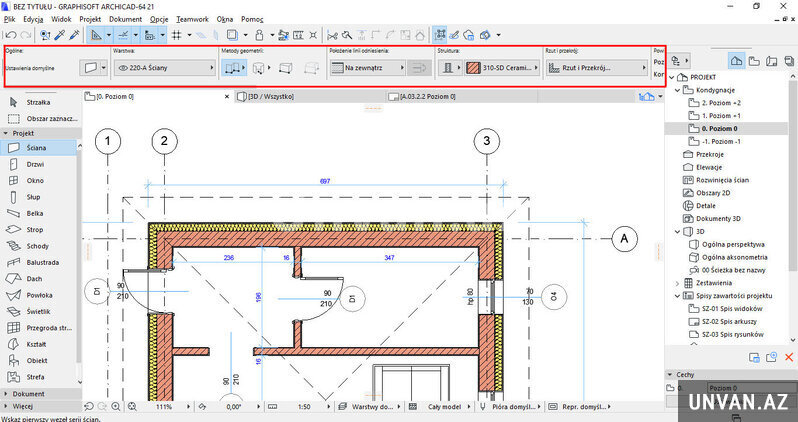798x422 pixels.
Task: Toggle the Snap Guides icon
Action: click(x=124, y=35)
